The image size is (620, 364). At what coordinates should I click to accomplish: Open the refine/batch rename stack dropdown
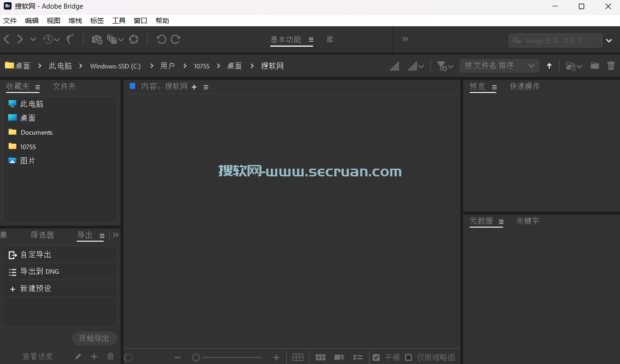click(115, 39)
